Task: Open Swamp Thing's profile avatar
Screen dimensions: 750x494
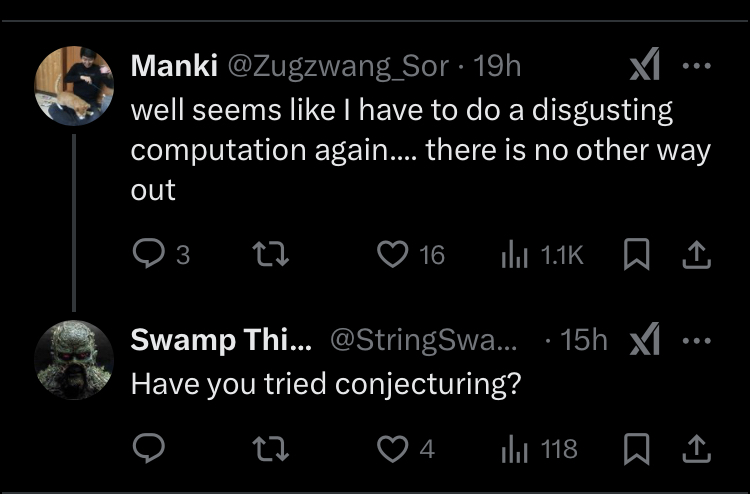Action: [x=74, y=359]
